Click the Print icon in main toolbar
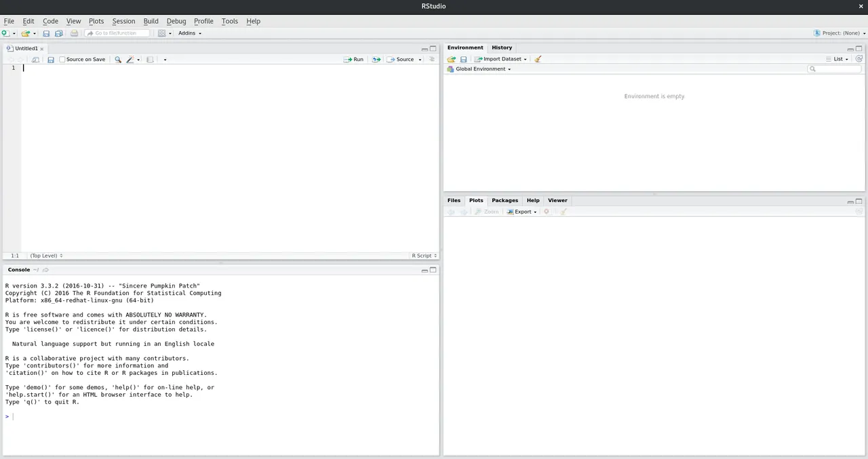 tap(74, 33)
